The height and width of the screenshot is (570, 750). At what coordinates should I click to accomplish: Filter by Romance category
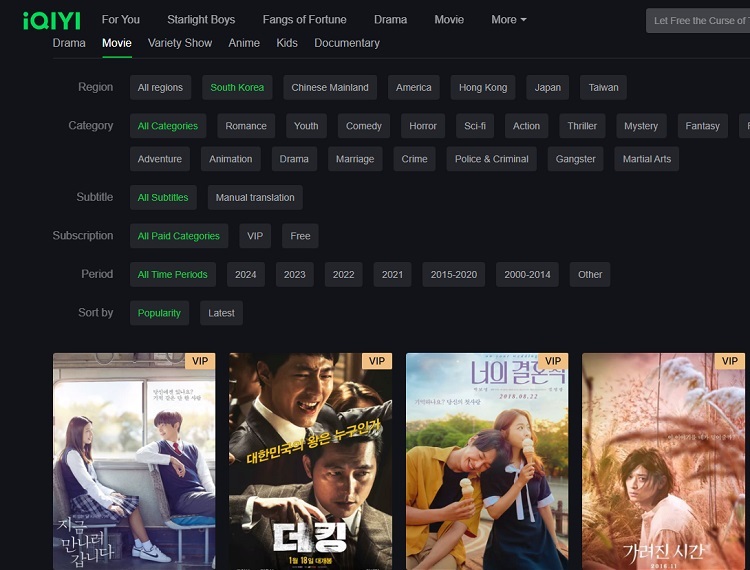[x=246, y=126]
